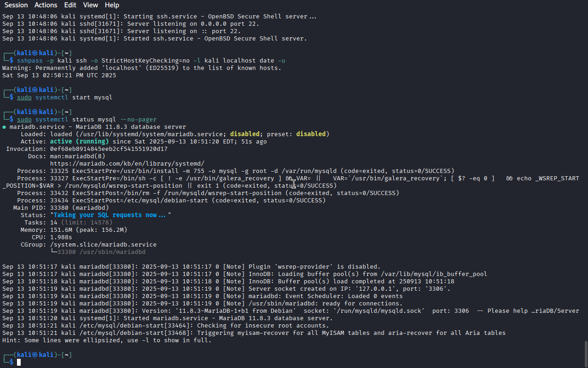The width and height of the screenshot is (588, 368).
Task: Open the Actions menu
Action: coord(46,5)
